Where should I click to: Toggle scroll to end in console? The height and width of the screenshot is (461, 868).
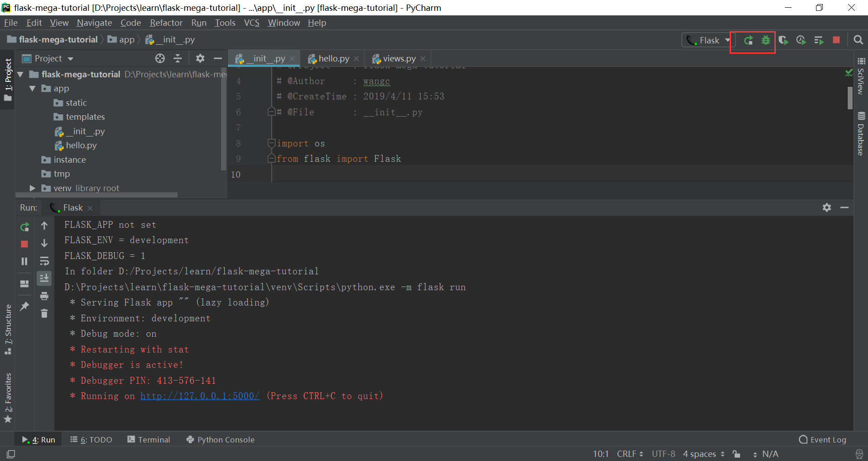point(44,278)
